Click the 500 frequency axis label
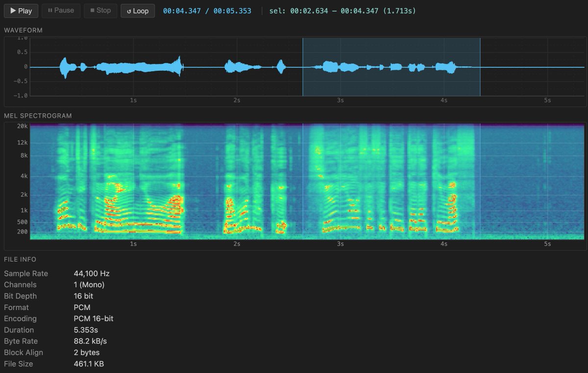 tap(23, 221)
